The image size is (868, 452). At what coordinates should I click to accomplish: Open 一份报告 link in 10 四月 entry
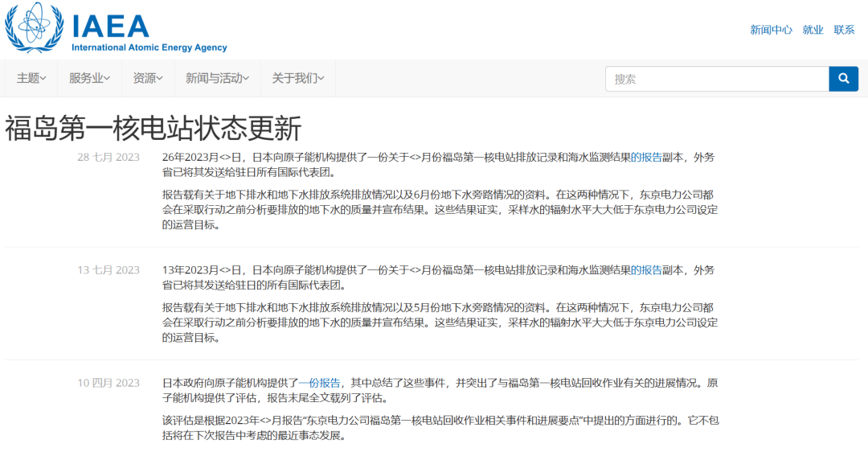(319, 384)
